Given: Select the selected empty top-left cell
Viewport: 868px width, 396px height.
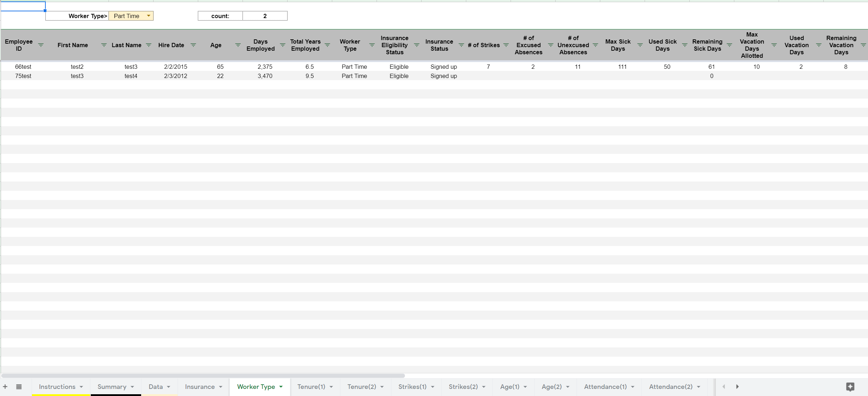Looking at the screenshot, I should [x=23, y=6].
